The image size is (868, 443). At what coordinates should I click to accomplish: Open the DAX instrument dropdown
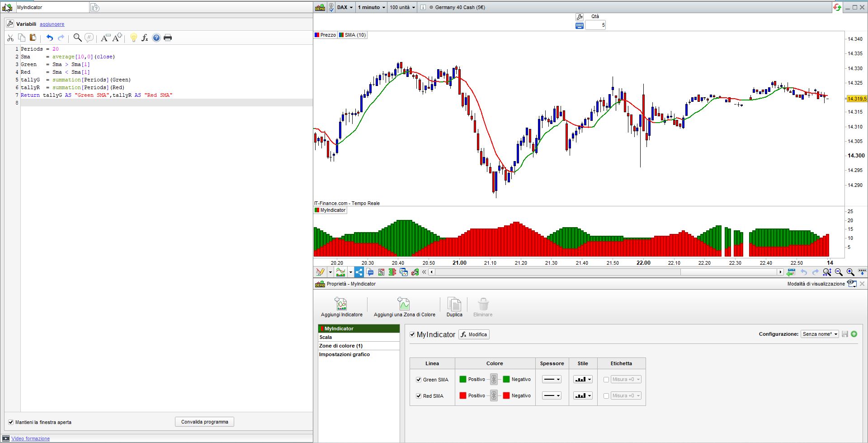(345, 7)
